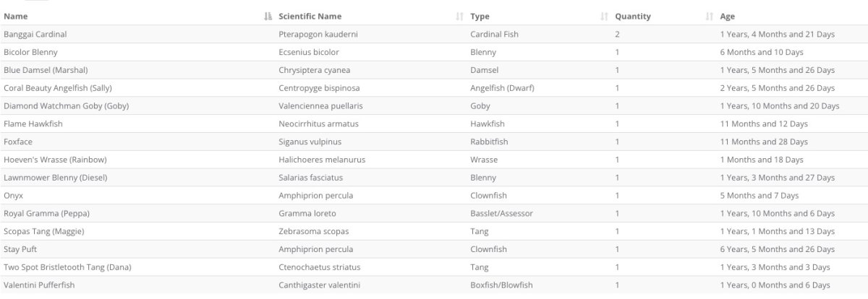The image size is (868, 299).
Task: Select the Flame Hawkfish row
Action: 434,123
